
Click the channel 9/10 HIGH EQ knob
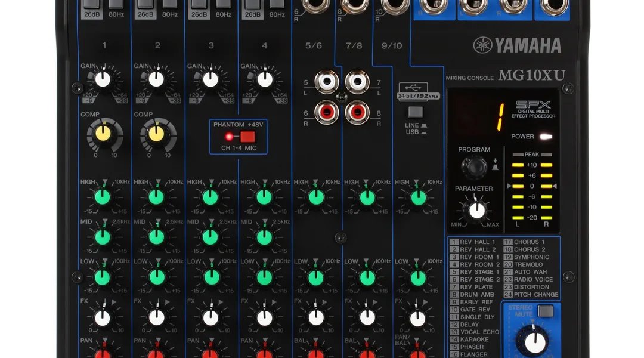tap(418, 197)
